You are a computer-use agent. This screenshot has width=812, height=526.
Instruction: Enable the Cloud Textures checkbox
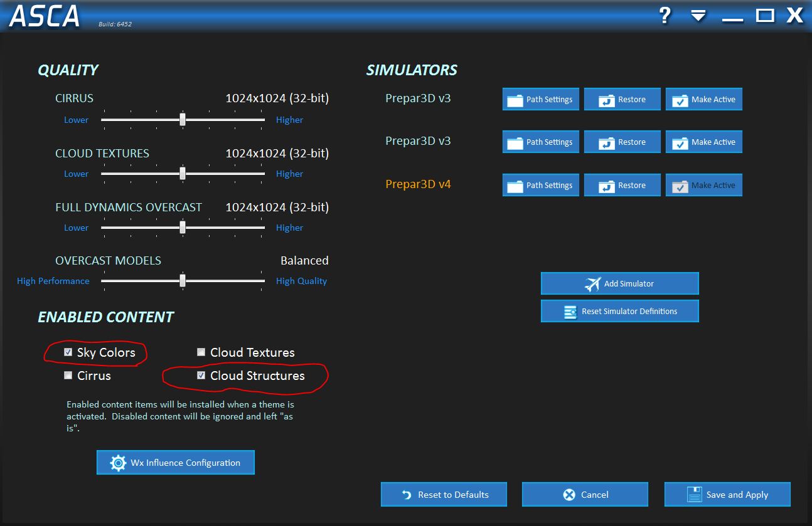(201, 352)
